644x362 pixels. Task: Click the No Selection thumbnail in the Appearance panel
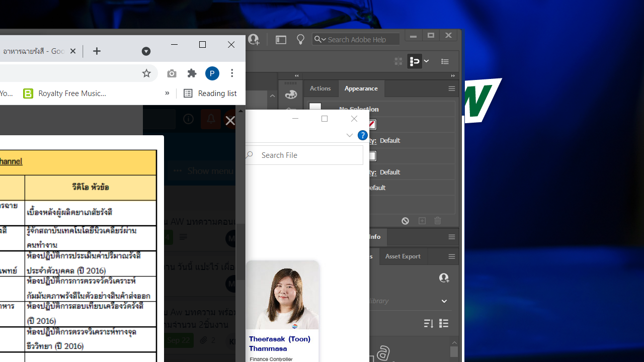[x=315, y=107]
